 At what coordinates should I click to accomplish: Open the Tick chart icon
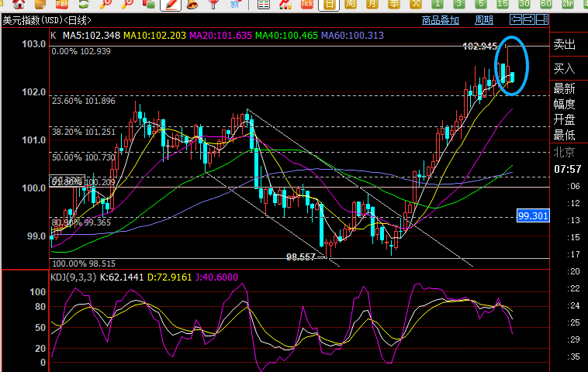307,4
